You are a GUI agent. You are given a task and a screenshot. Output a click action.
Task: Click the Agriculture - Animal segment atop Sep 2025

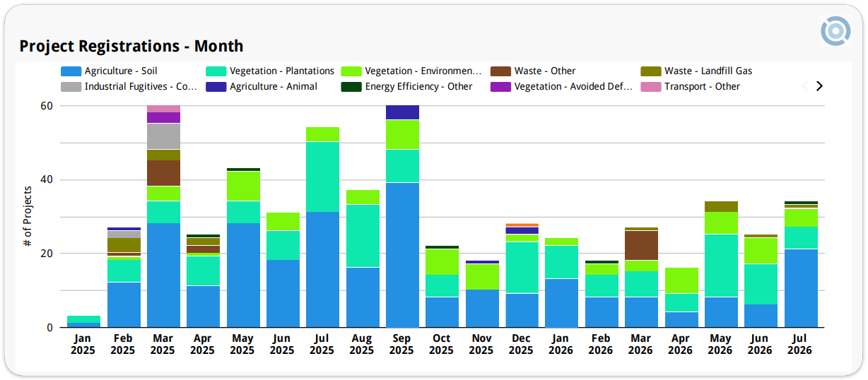402,112
